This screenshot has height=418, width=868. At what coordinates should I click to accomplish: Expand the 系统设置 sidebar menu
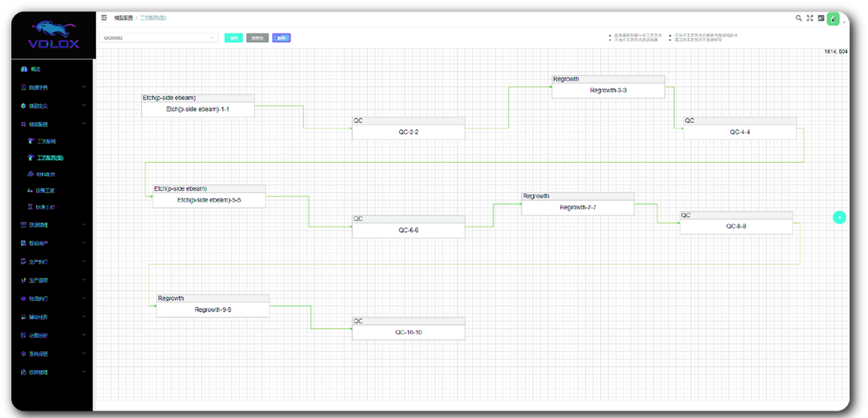(52, 354)
